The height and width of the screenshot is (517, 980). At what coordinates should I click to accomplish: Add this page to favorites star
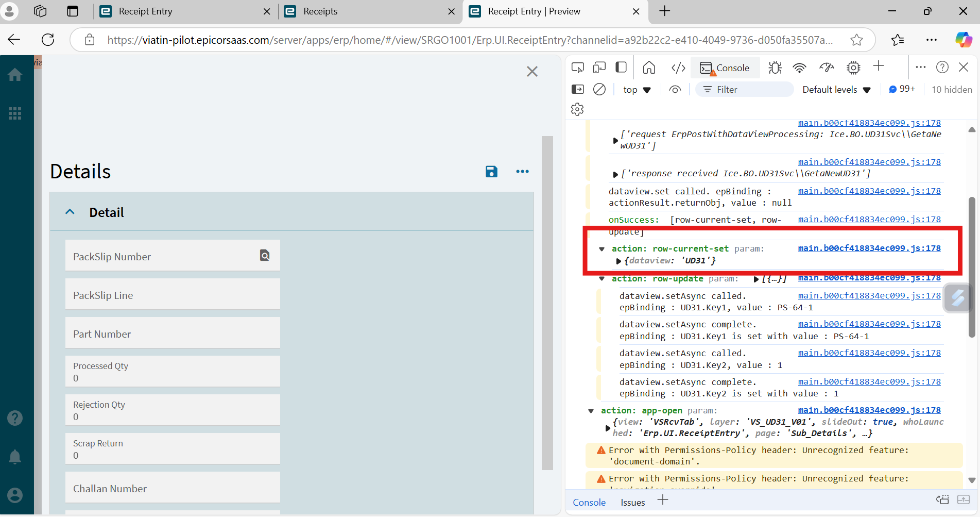click(x=856, y=40)
